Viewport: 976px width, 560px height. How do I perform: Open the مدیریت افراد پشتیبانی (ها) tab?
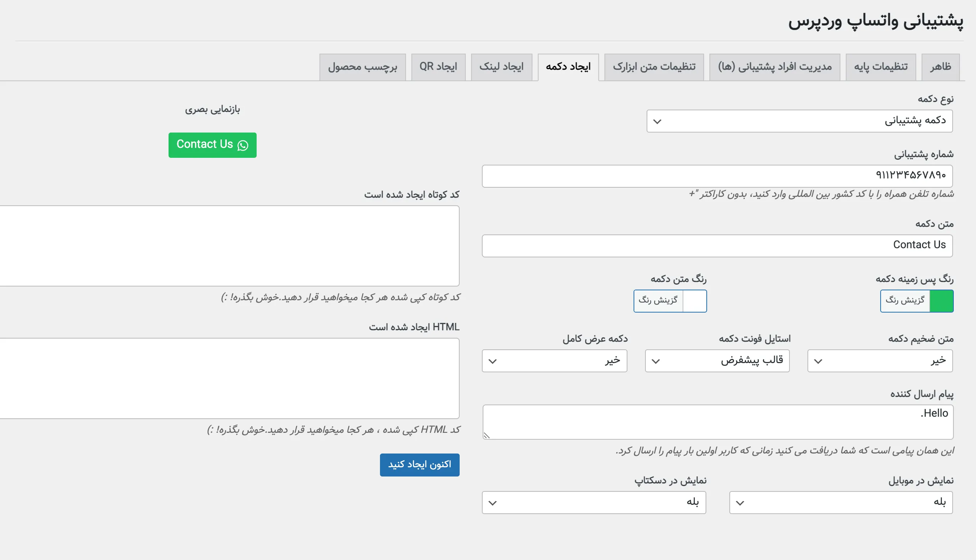point(775,67)
